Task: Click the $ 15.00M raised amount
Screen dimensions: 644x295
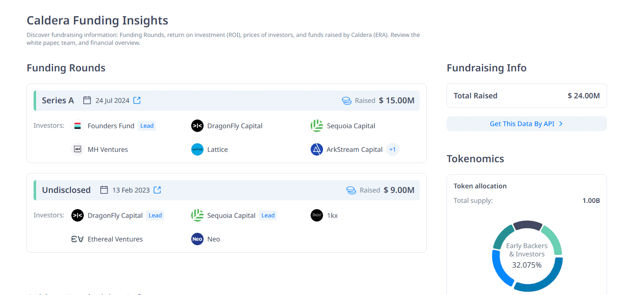Action: pyautogui.click(x=396, y=100)
